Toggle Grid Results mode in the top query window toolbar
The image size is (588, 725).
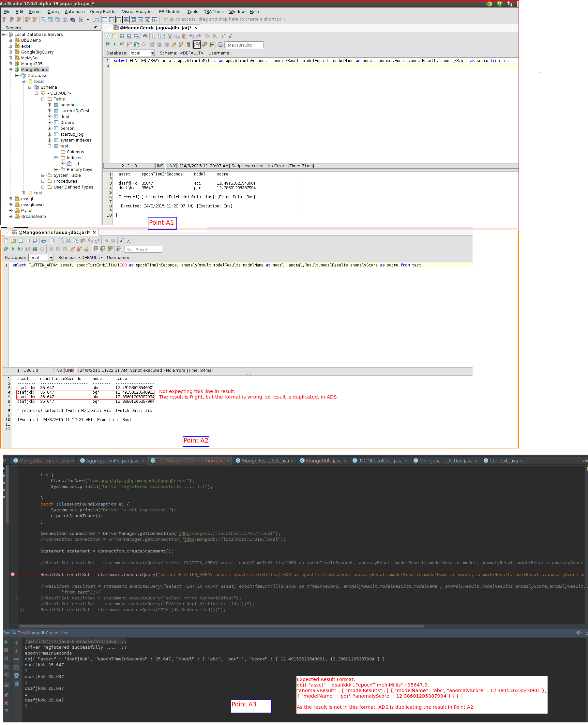coord(197,44)
